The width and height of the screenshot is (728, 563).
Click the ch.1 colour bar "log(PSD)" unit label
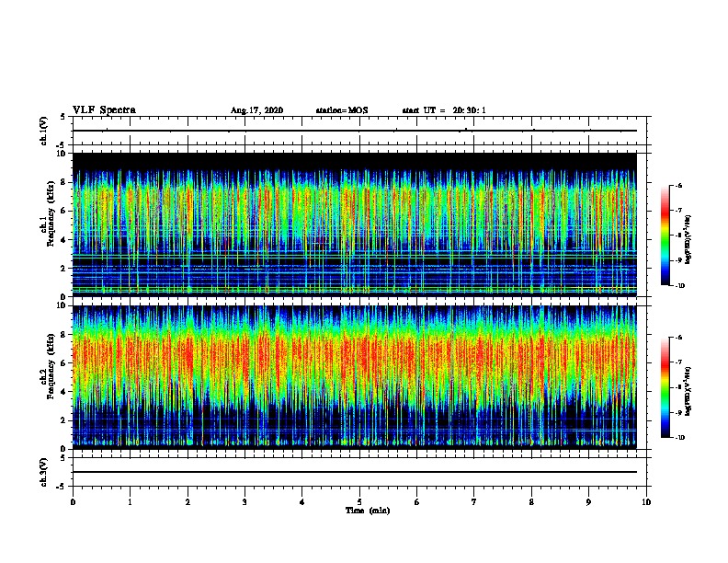click(688, 239)
